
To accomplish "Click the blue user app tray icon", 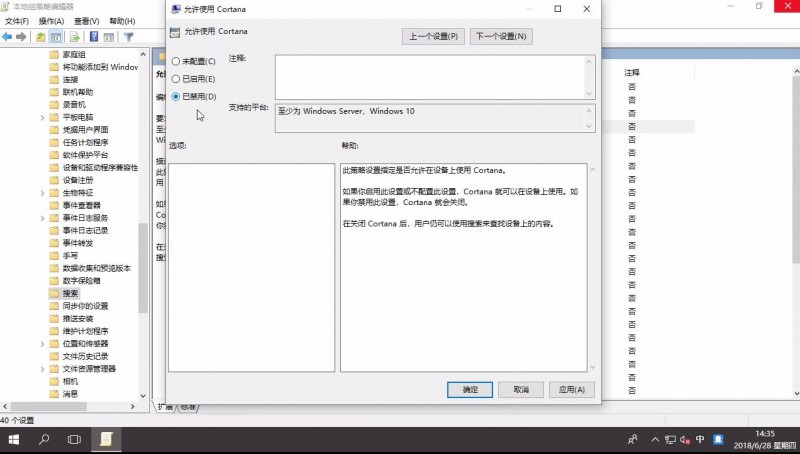I will click(x=718, y=439).
